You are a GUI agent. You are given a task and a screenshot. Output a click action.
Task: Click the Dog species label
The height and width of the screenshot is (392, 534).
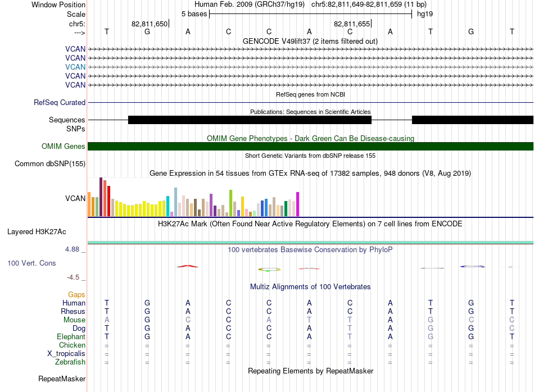[79, 329]
